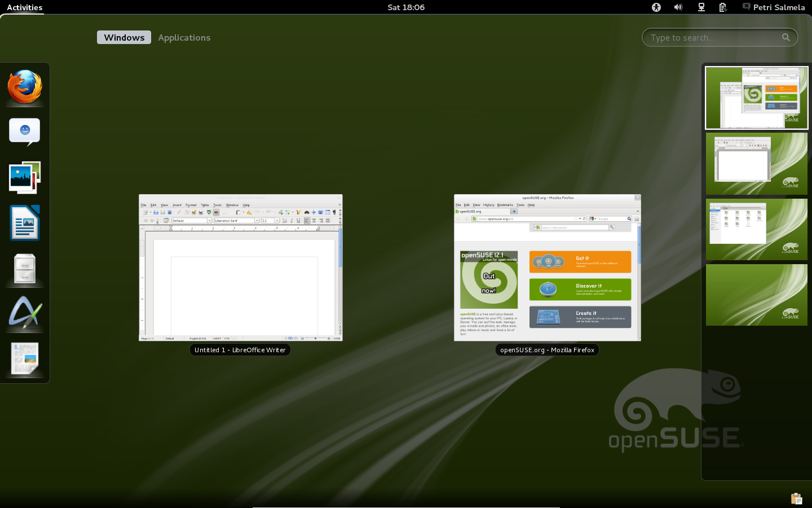Open the document page icon at dash bottom

point(25,358)
